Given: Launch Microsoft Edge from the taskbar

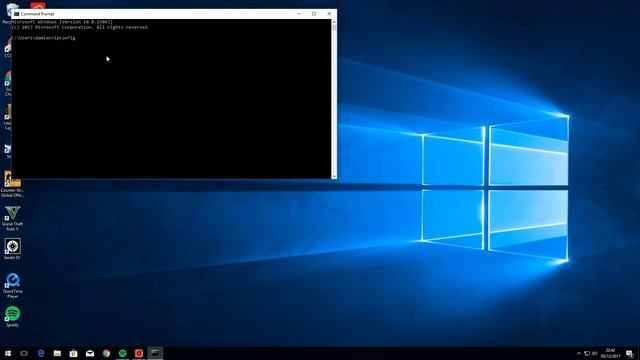Looking at the screenshot, I should pos(41,353).
